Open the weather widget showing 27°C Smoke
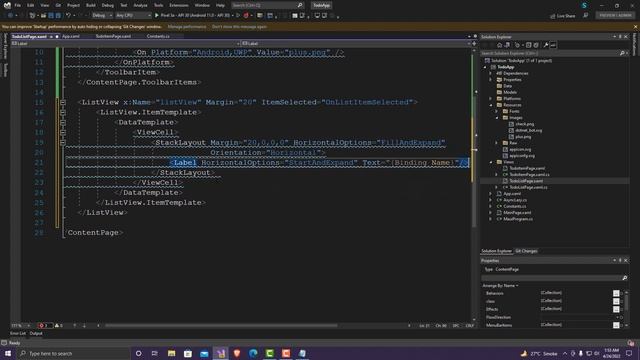This screenshot has width=640, height=360. tap(539, 353)
